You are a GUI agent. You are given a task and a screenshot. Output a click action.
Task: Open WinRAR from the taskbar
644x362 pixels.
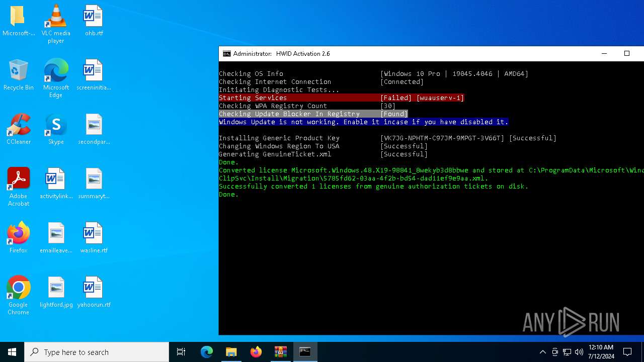click(x=280, y=352)
